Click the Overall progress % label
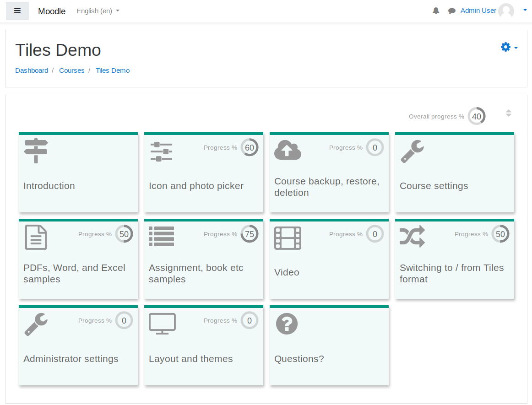 436,116
